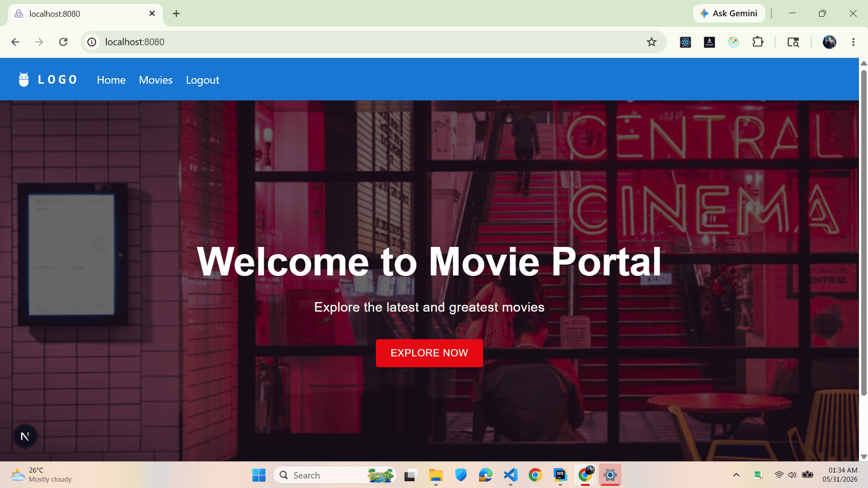This screenshot has height=488, width=868.
Task: Click Ask Gemini button
Action: pos(729,14)
